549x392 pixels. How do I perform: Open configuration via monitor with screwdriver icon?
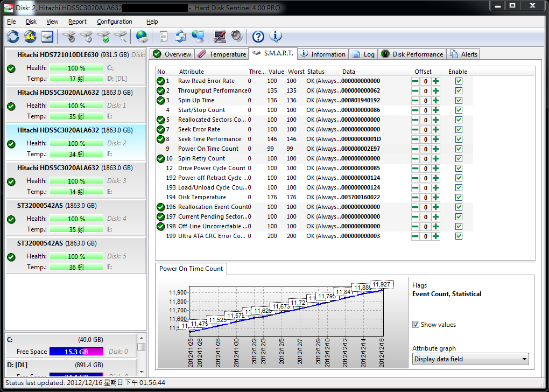point(219,37)
